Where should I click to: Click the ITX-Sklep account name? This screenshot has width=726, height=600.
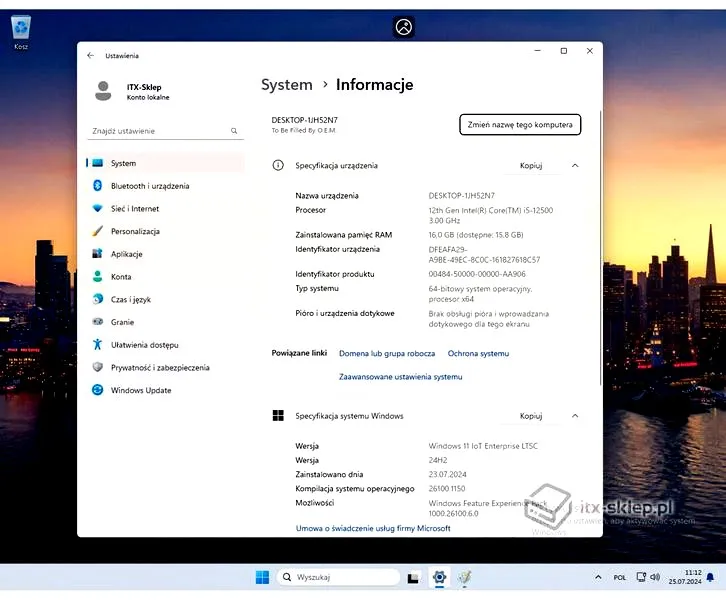pos(144,87)
